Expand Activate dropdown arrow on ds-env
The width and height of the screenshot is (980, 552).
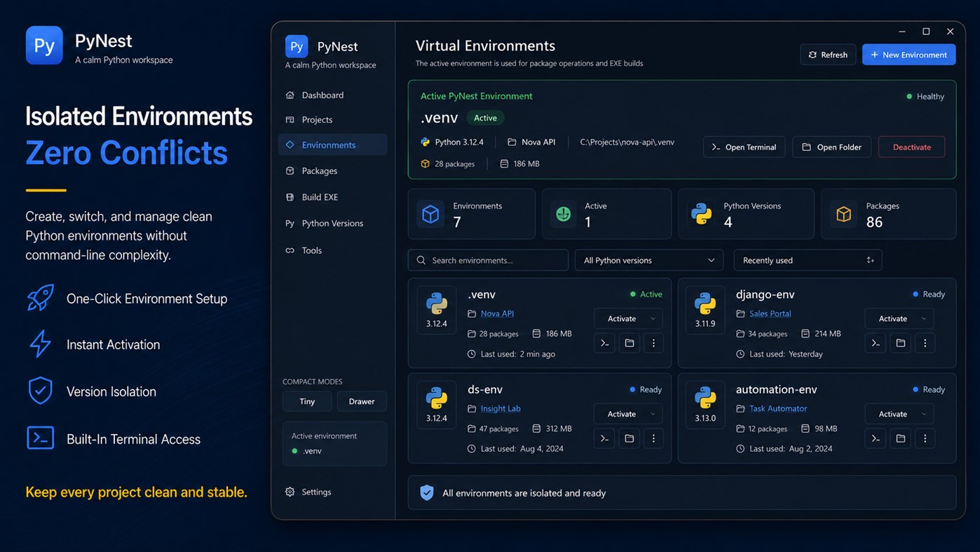pyautogui.click(x=653, y=414)
